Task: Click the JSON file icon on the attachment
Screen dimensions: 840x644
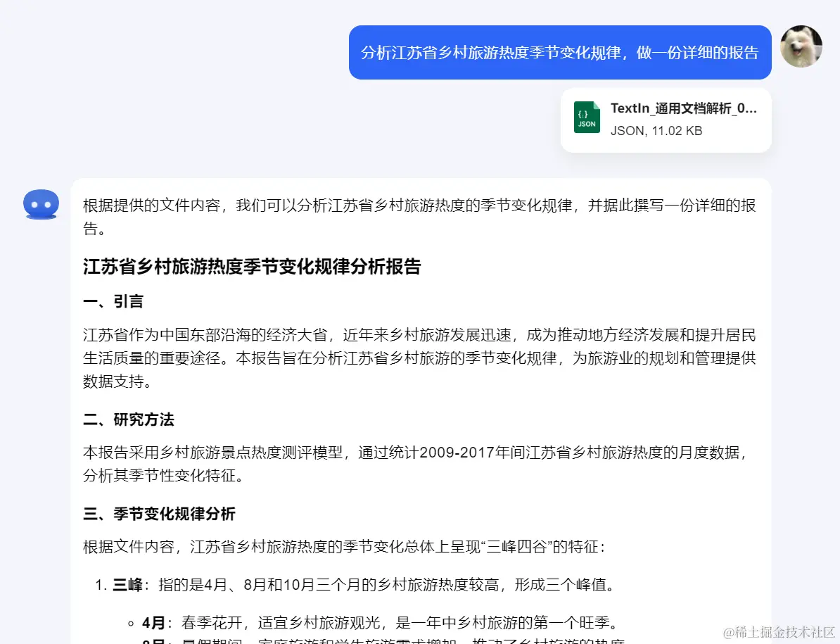Action: 587,119
